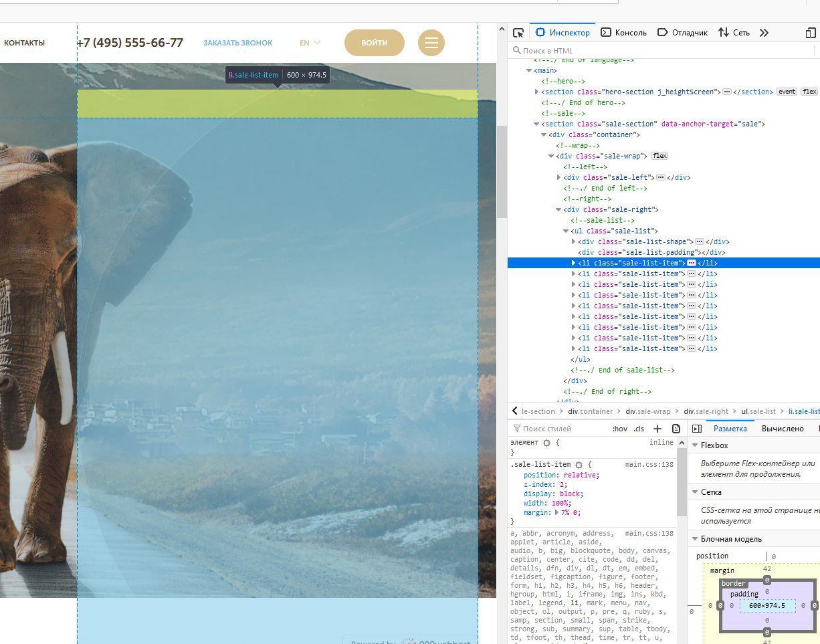Select div.container breadcrumb
Image resolution: width=820 pixels, height=644 pixels.
tap(591, 411)
